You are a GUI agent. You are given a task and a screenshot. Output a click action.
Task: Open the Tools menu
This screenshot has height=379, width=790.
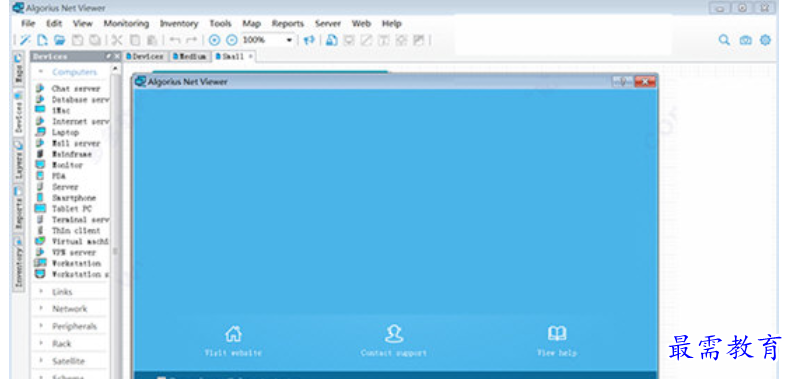click(220, 23)
